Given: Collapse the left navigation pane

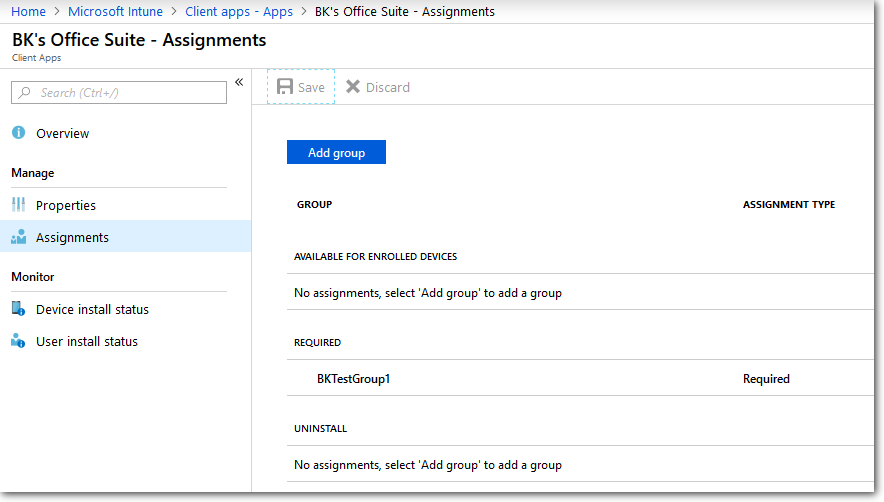Looking at the screenshot, I should (239, 82).
